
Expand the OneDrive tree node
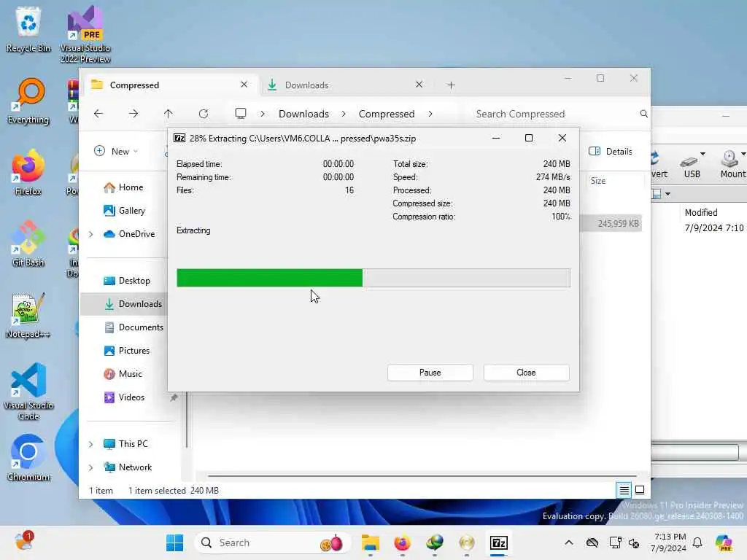tap(91, 234)
